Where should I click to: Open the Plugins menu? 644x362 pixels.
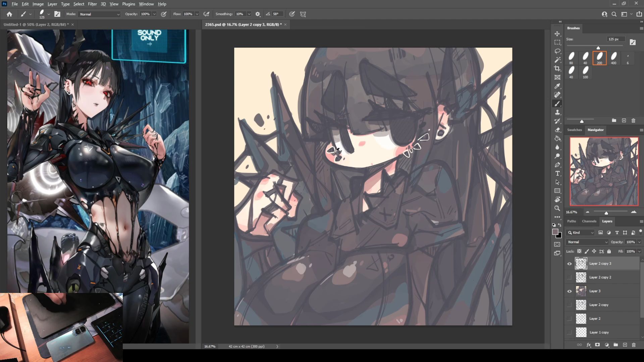click(x=128, y=4)
